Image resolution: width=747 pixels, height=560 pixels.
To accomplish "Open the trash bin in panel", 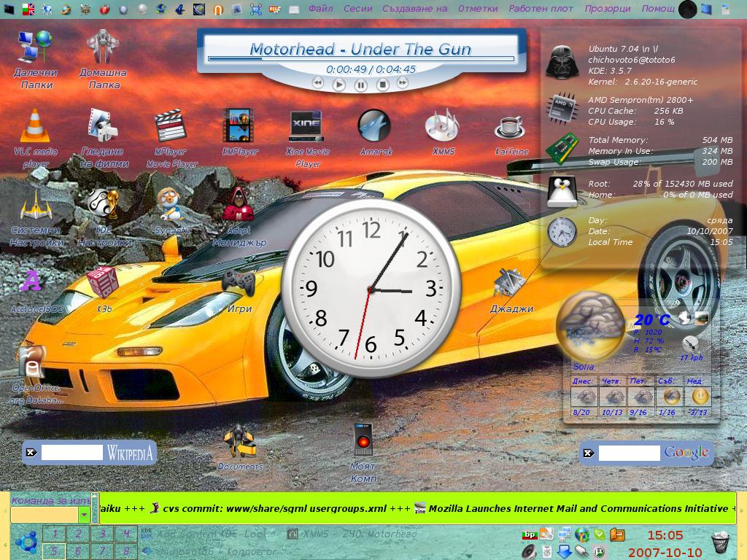I will click(x=720, y=542).
